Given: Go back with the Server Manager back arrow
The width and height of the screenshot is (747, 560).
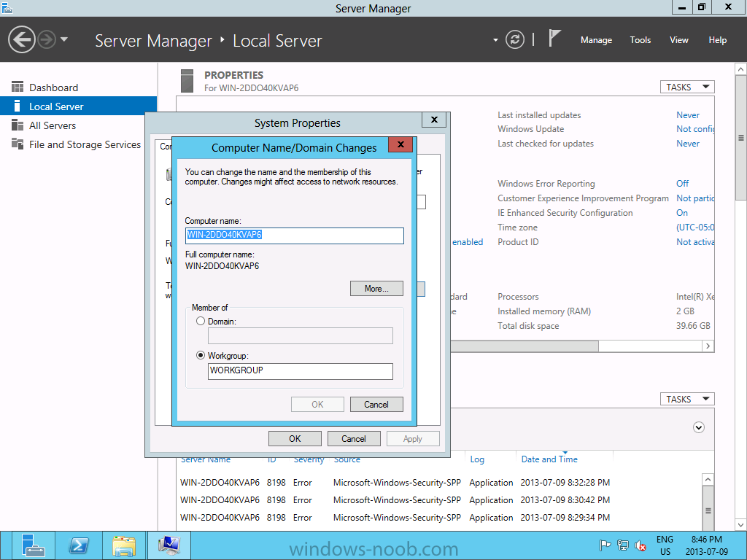Looking at the screenshot, I should (21, 39).
